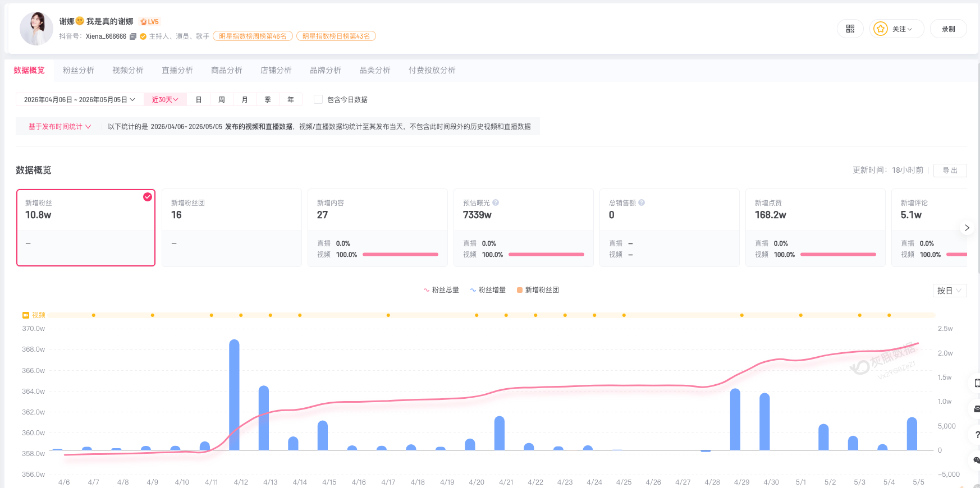Select the 总销售额 metric card

click(670, 228)
